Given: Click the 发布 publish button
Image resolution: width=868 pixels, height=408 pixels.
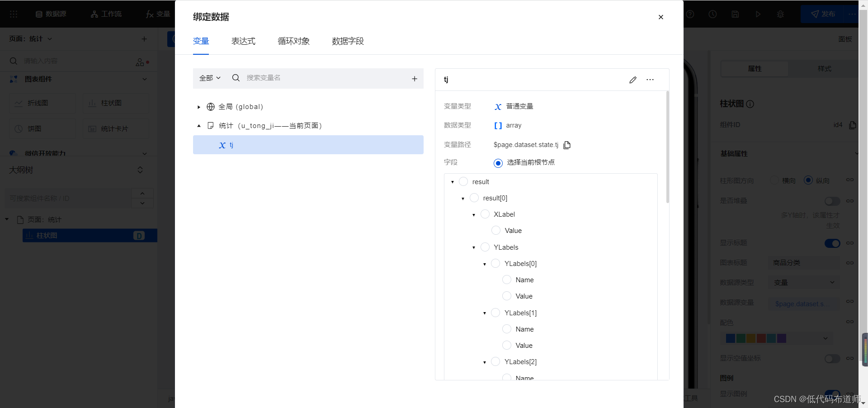Looking at the screenshot, I should pos(823,14).
